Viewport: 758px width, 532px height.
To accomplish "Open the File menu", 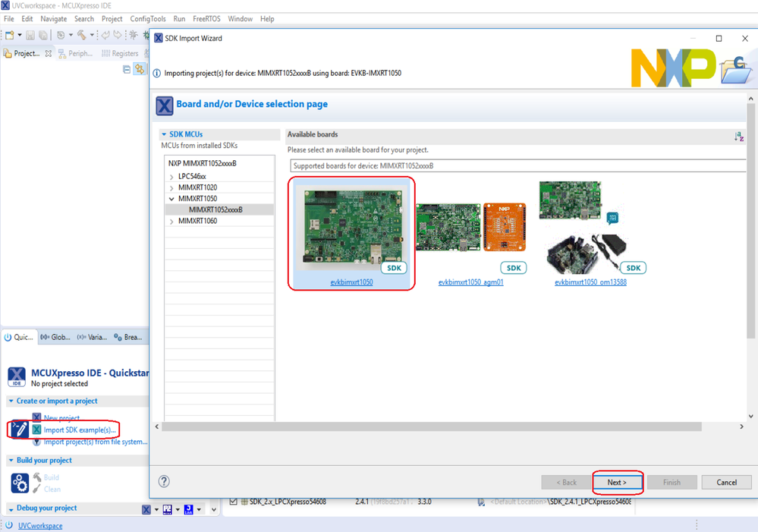I will click(x=8, y=19).
